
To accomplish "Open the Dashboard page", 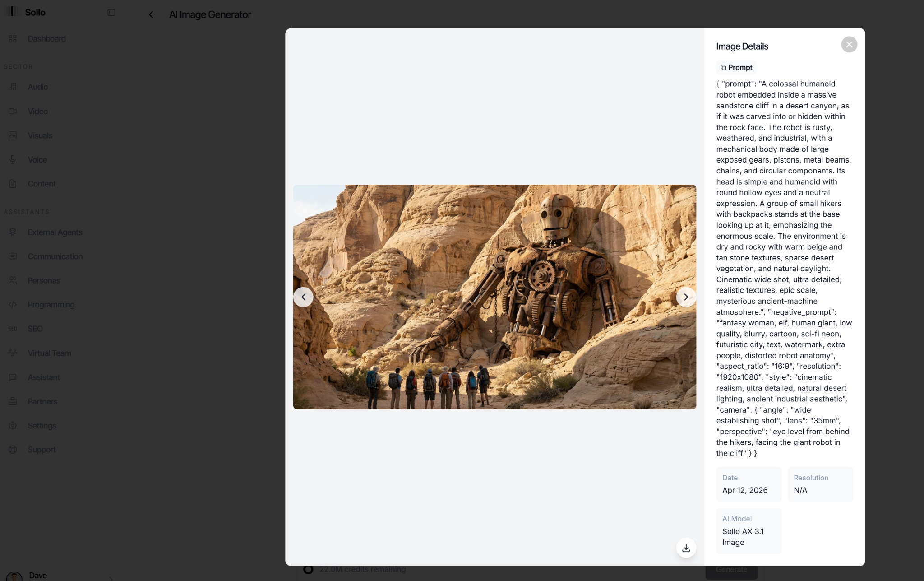I will pos(46,39).
